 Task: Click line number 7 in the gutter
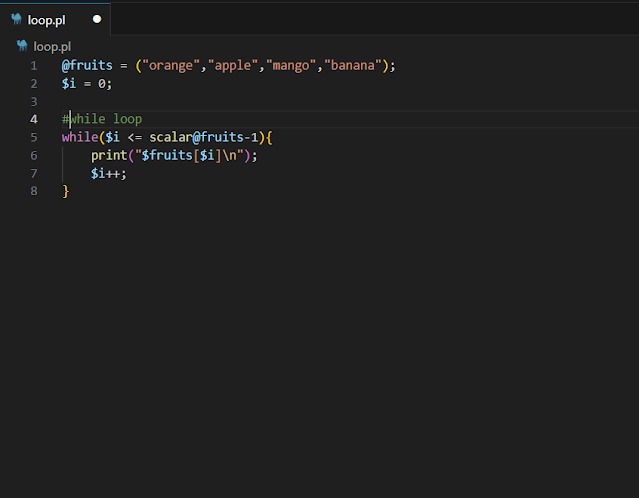34,174
